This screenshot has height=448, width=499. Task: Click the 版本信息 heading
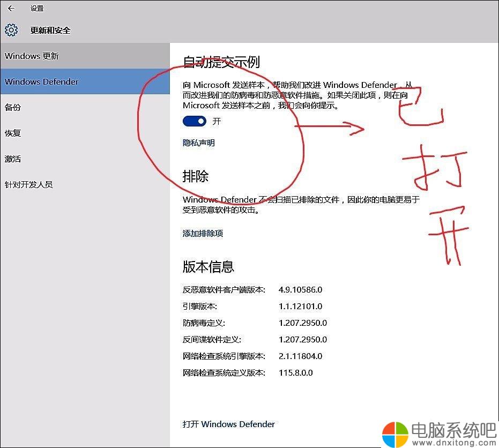click(208, 267)
